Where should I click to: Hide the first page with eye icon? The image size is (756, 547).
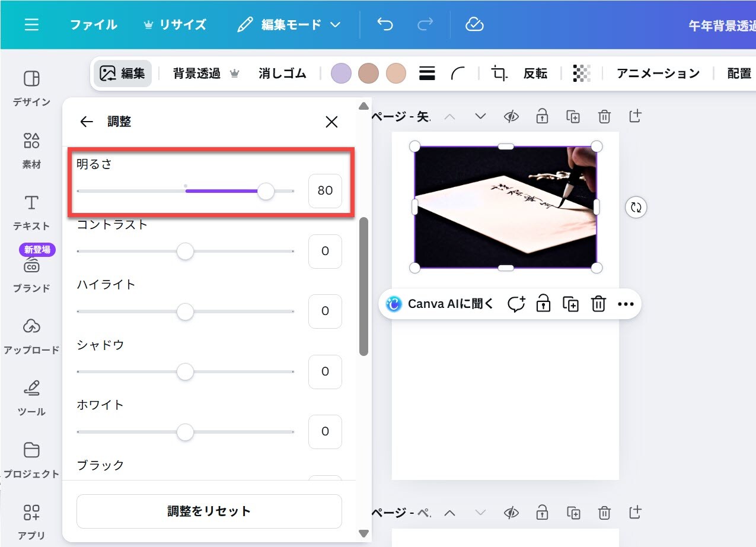tap(511, 116)
